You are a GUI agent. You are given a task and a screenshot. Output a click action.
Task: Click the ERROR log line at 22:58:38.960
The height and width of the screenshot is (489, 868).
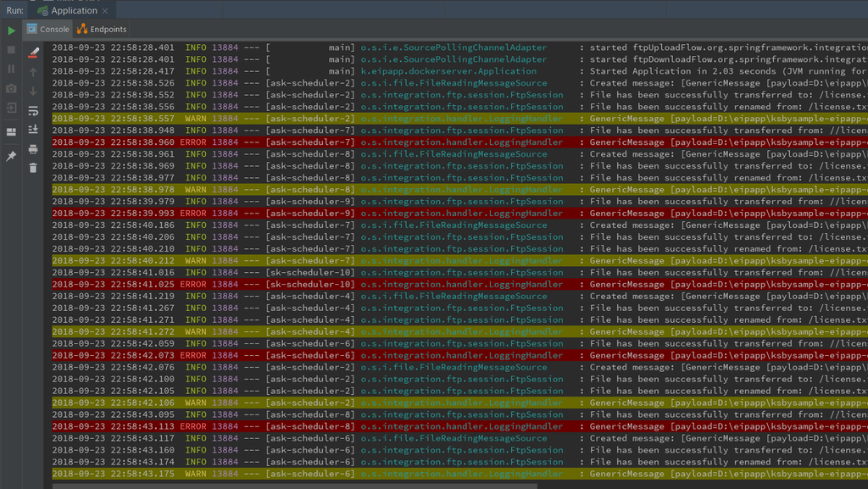pos(459,142)
